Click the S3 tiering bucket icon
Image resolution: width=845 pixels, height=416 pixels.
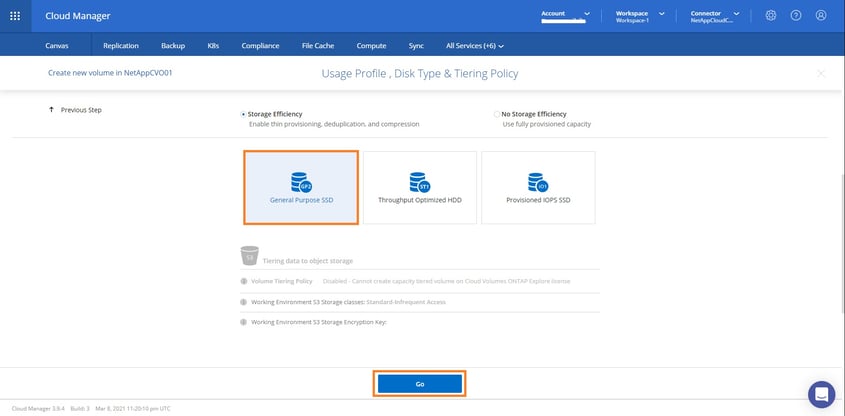click(x=250, y=259)
